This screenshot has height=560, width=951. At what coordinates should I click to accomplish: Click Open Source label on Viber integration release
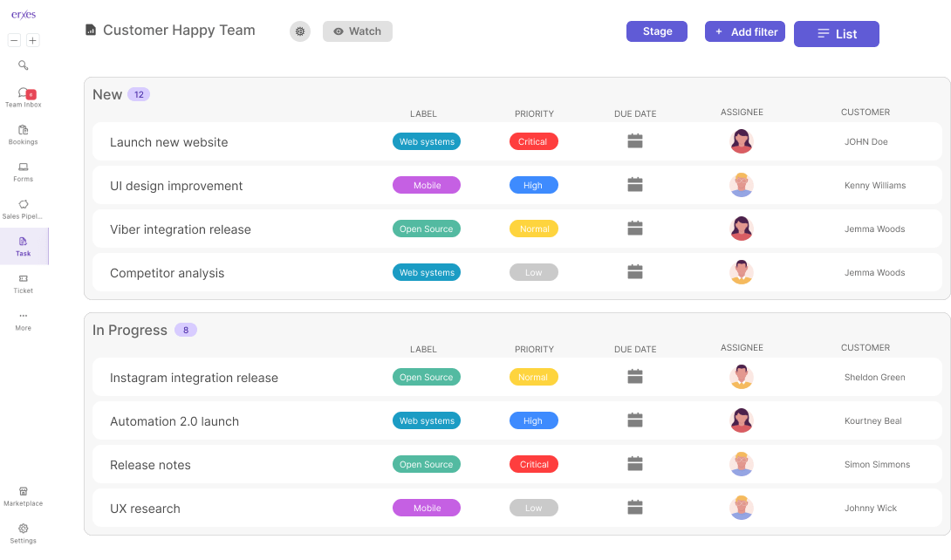click(427, 229)
